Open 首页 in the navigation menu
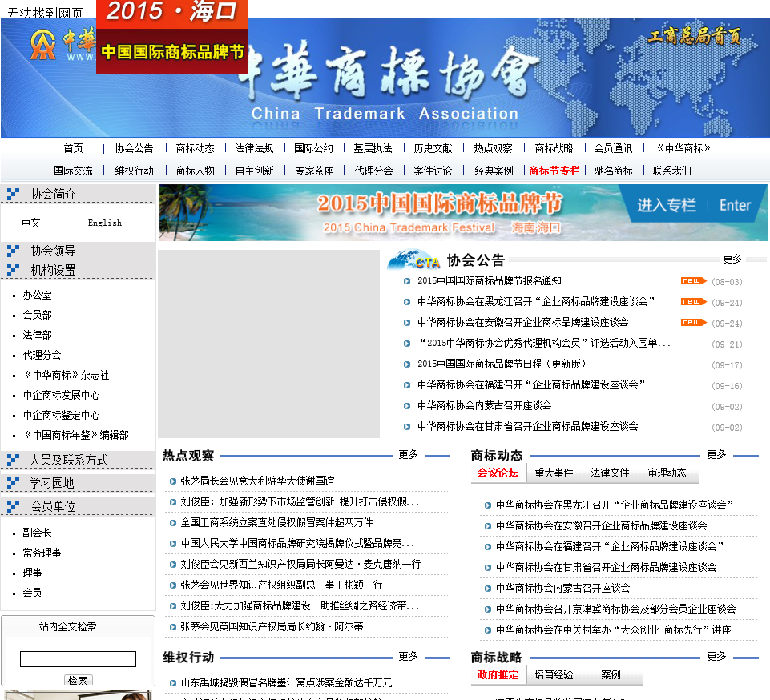This screenshot has width=770, height=700. tap(73, 148)
